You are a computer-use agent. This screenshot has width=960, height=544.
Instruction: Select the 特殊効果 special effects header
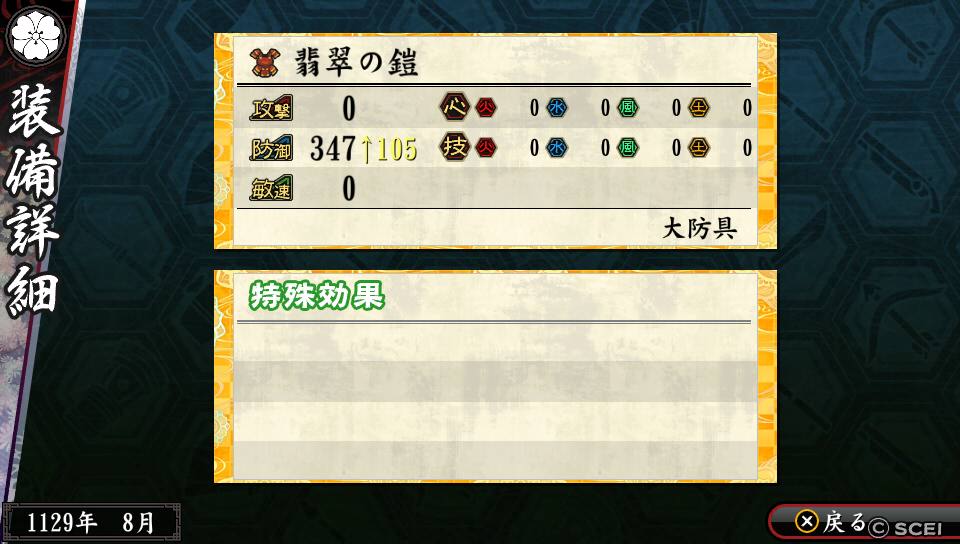317,296
